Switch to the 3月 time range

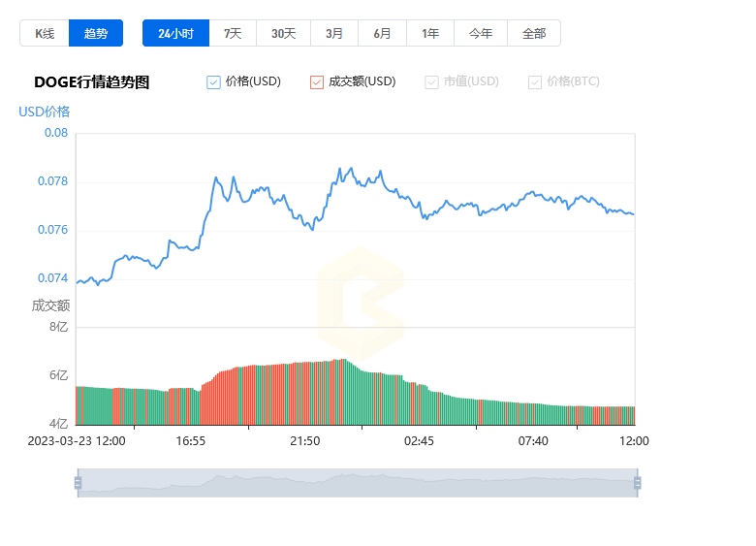pos(334,33)
